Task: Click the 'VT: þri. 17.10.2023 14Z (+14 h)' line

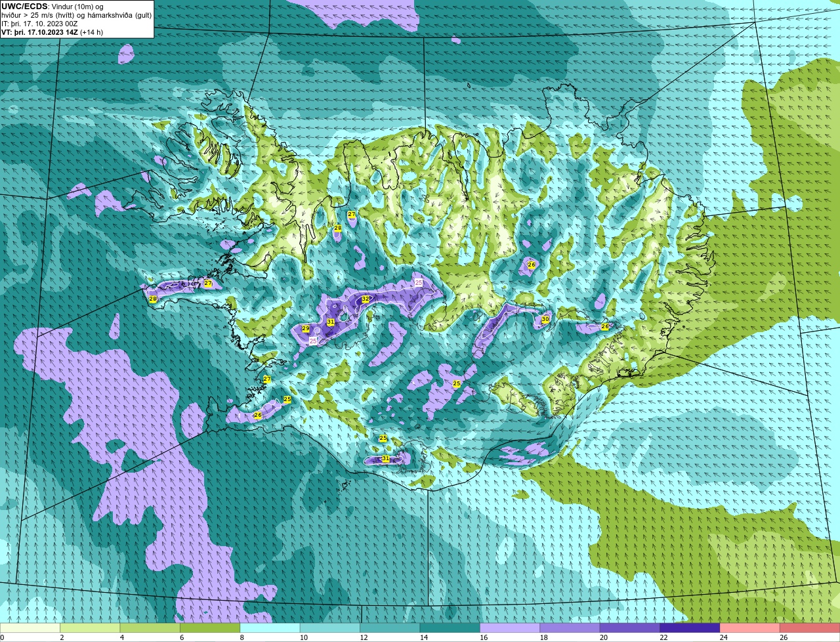Action: (x=52, y=32)
